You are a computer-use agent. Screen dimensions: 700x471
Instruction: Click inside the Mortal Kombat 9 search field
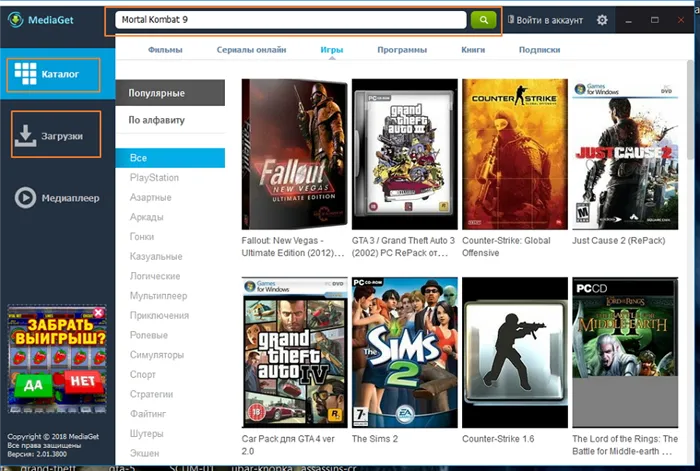(x=291, y=20)
